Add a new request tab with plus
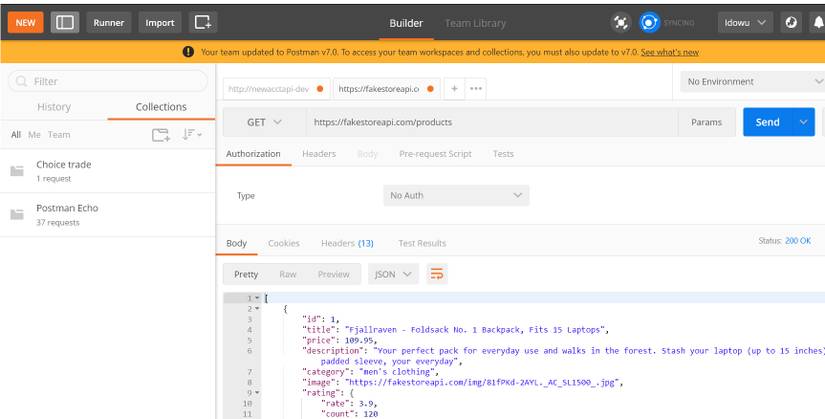The height and width of the screenshot is (419, 825). point(454,88)
